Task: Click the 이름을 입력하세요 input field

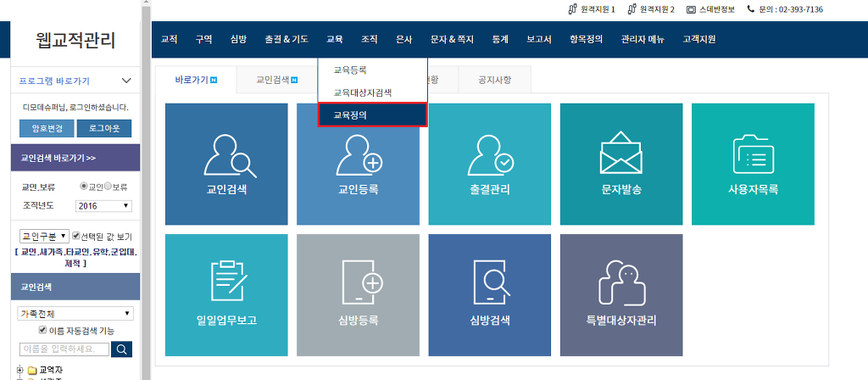Action: pos(64,349)
